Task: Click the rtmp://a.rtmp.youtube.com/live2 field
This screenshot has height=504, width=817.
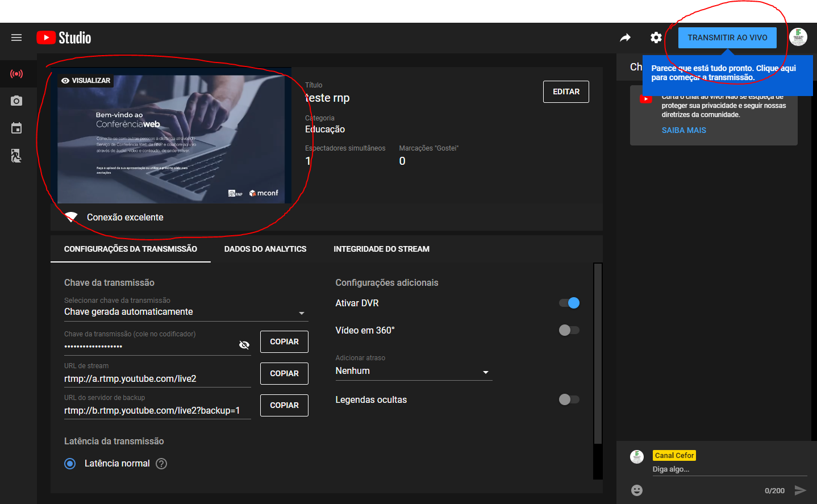Action: click(157, 379)
